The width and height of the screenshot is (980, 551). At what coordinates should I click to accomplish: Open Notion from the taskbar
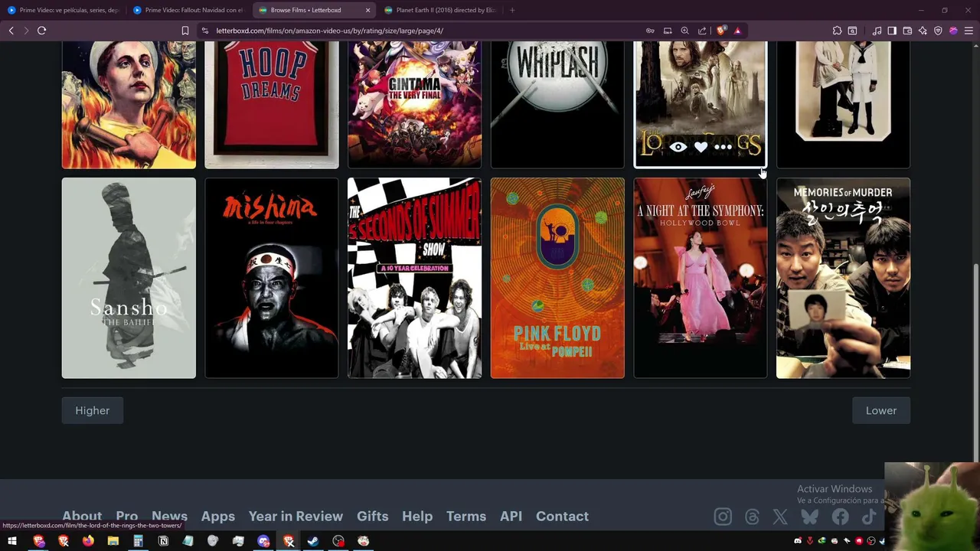163,542
